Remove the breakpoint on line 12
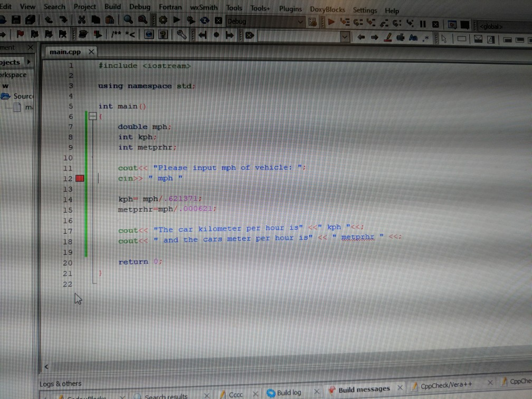The width and height of the screenshot is (532, 399). coord(80,178)
